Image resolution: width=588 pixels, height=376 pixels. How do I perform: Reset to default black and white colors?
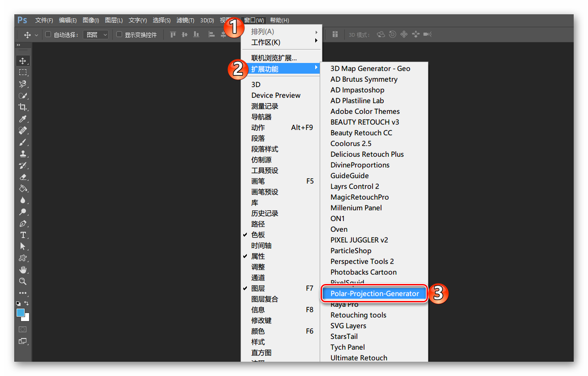[18, 303]
